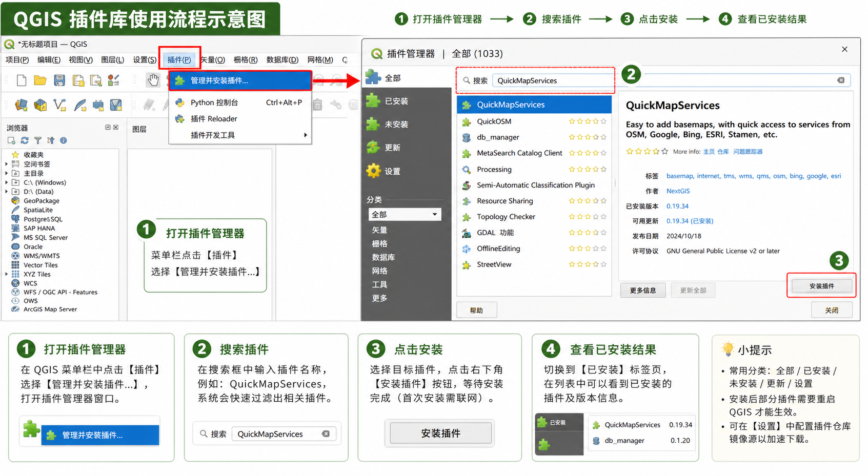868x476 pixels.
Task: Select QuickOSM in plugin list
Action: (x=534, y=121)
